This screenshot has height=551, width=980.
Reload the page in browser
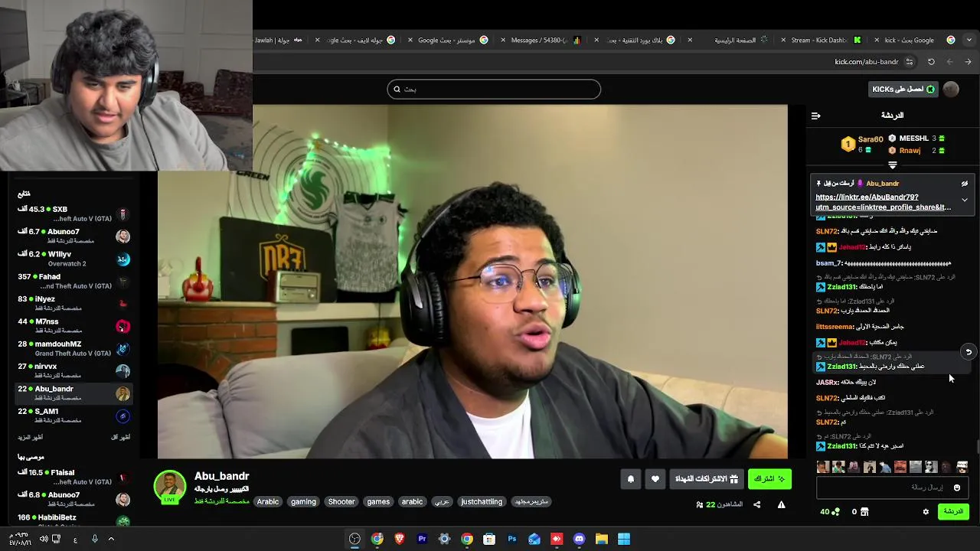[931, 62]
